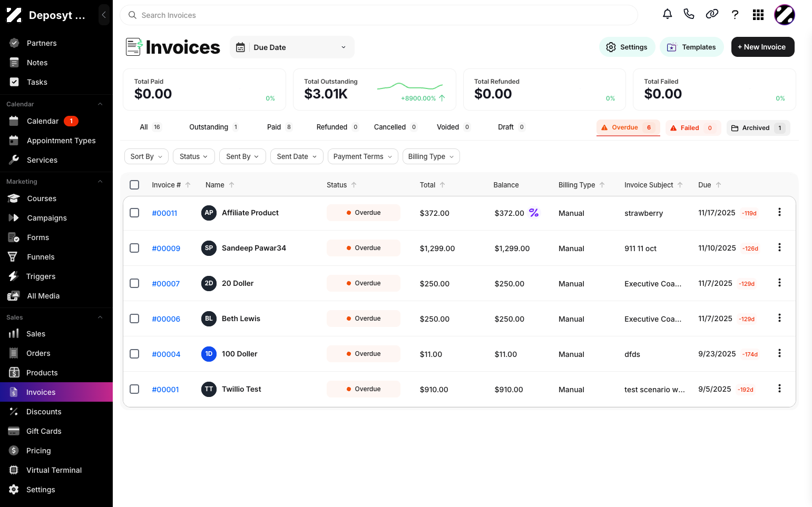This screenshot has width=812, height=507.
Task: Check the box for invoice #00007
Action: coord(134,283)
